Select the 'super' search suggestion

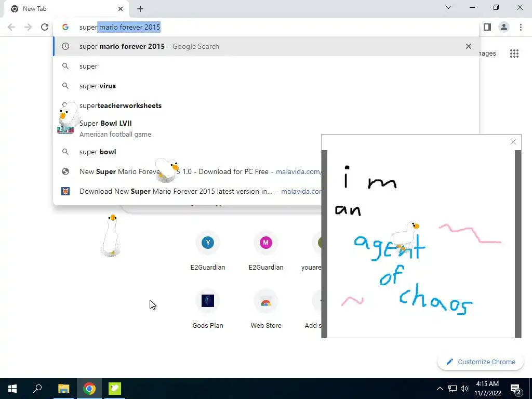pos(266,66)
